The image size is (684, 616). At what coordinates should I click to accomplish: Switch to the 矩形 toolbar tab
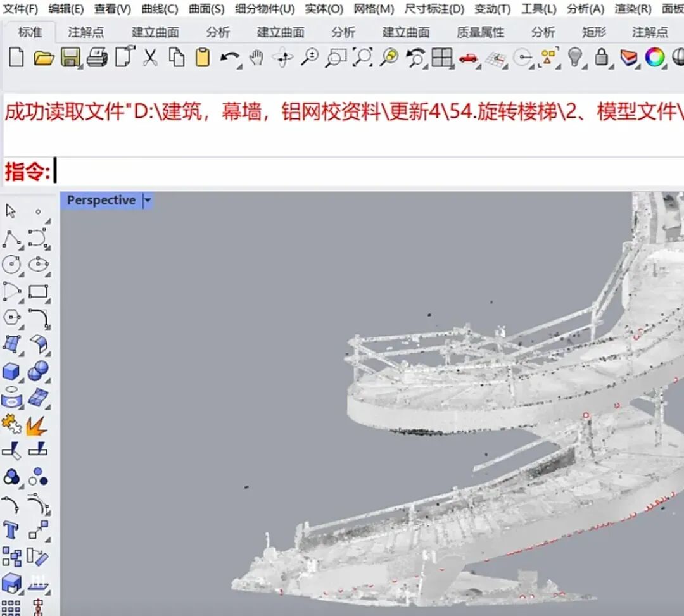(x=593, y=32)
